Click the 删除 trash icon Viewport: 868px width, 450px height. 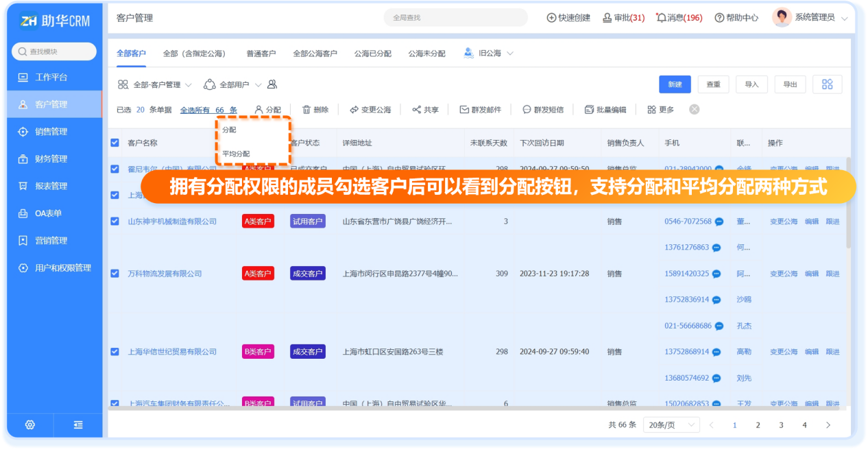[306, 110]
